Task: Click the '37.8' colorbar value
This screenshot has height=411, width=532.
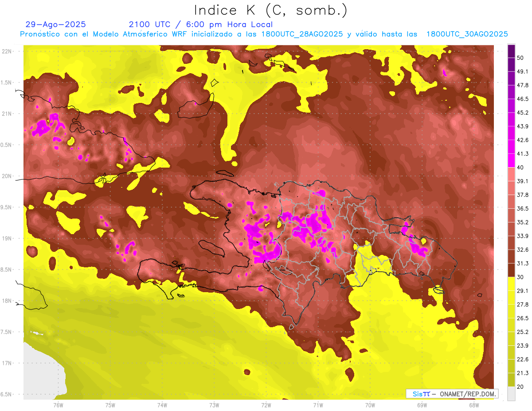Action: [x=523, y=195]
